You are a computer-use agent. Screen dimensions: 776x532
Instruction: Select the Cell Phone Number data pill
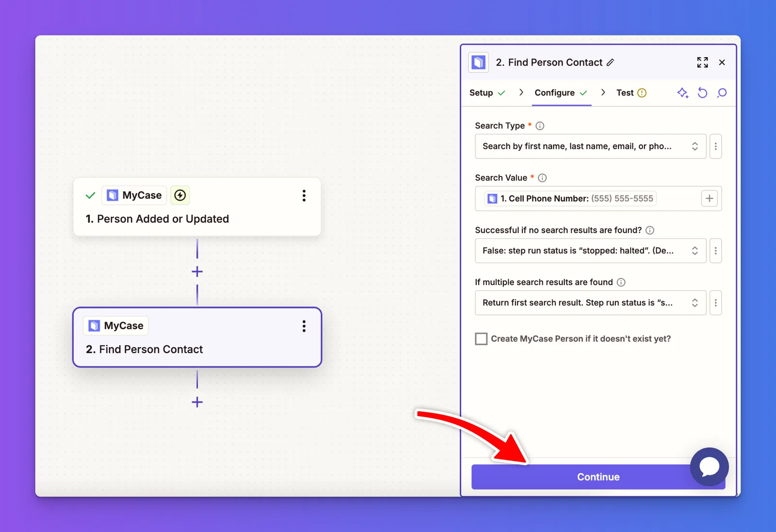coord(570,198)
